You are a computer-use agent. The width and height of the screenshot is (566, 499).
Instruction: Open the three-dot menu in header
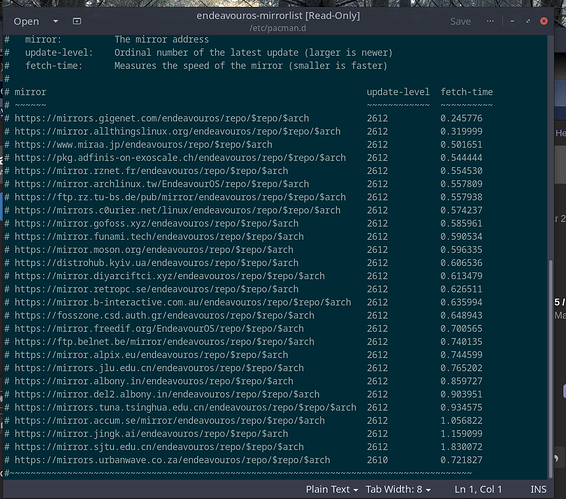coord(490,21)
